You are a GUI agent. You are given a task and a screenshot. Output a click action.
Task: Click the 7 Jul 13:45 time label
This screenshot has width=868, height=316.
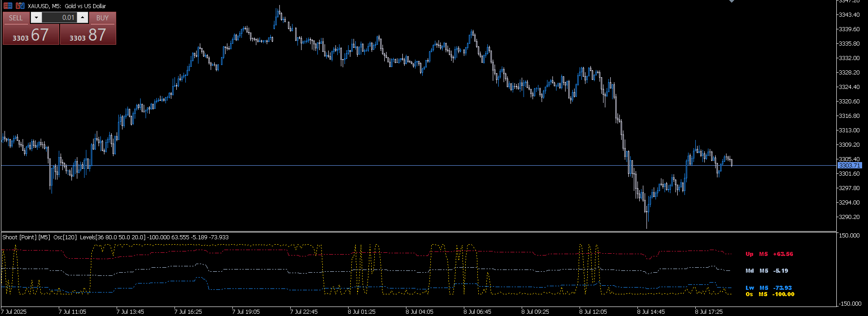click(x=130, y=311)
